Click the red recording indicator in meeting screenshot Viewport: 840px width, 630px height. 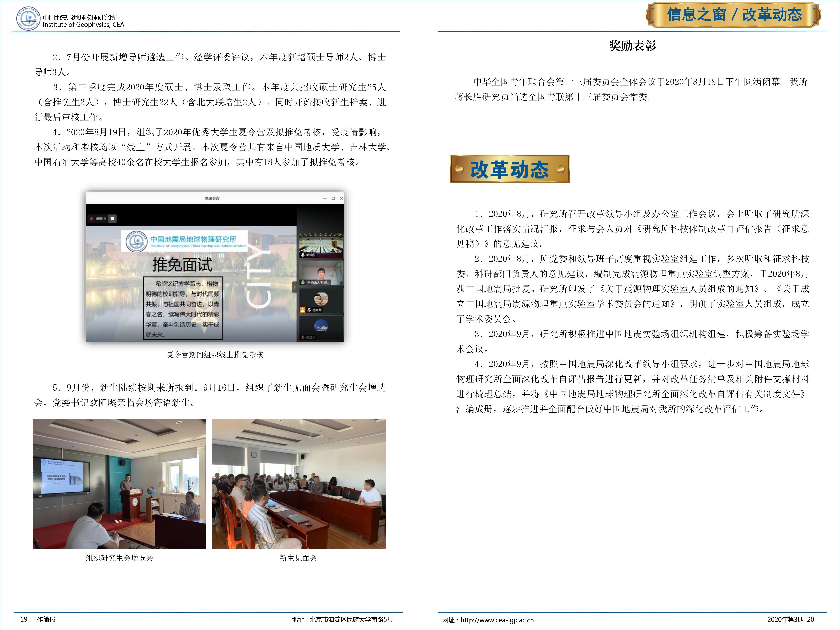(x=92, y=219)
